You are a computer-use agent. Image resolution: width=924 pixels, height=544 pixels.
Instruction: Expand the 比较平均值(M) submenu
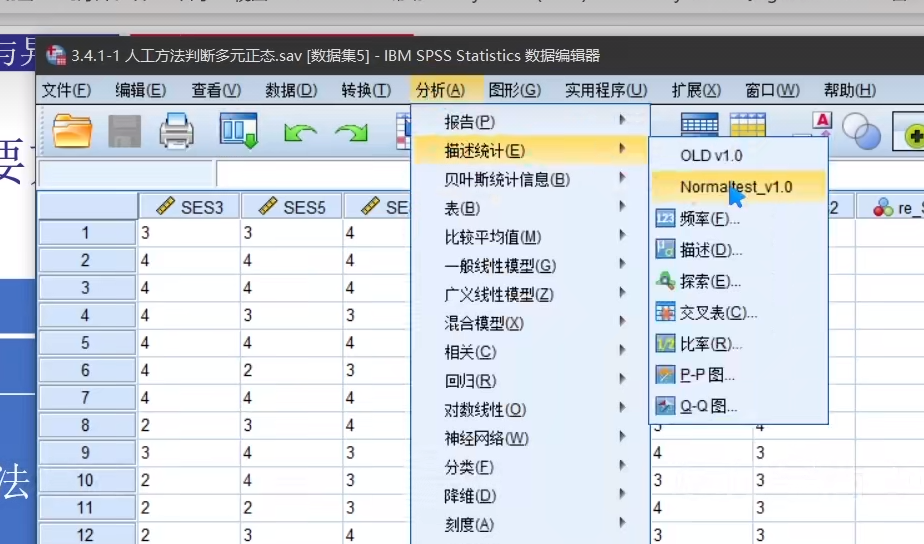point(530,237)
